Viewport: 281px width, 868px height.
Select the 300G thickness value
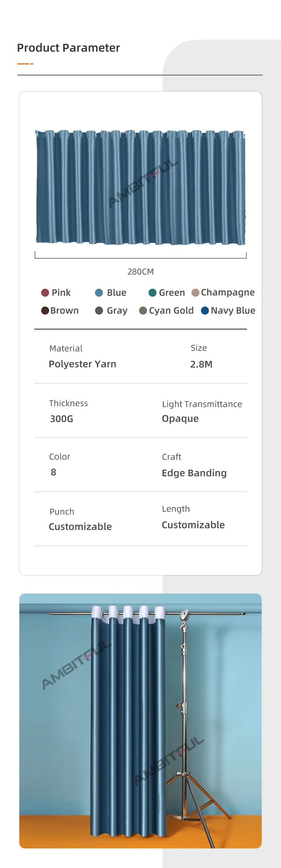click(62, 419)
